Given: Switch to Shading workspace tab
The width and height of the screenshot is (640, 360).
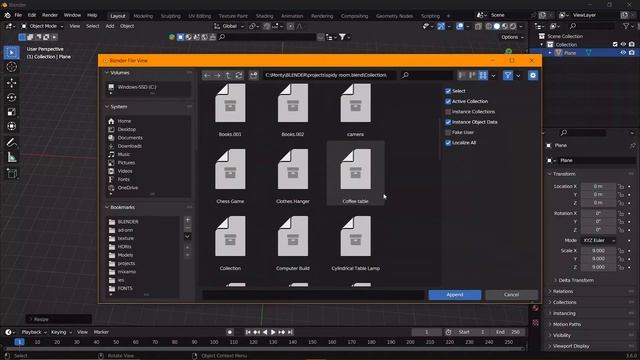Looking at the screenshot, I should pos(264,16).
